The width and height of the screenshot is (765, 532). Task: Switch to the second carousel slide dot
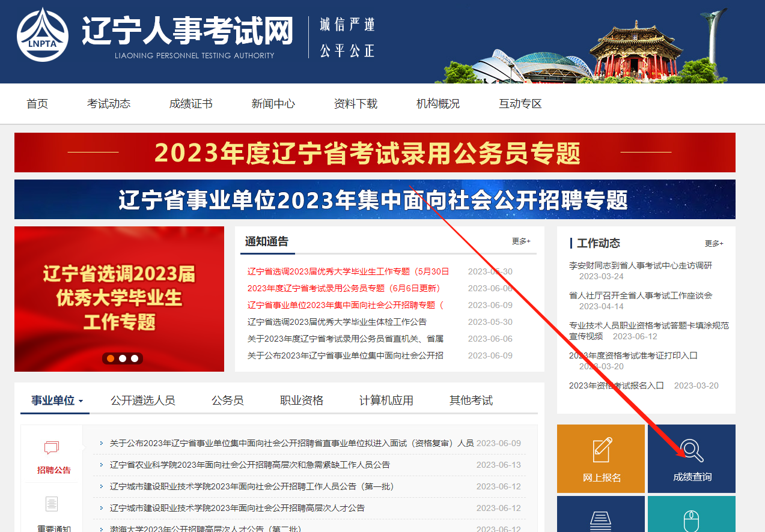pyautogui.click(x=123, y=358)
